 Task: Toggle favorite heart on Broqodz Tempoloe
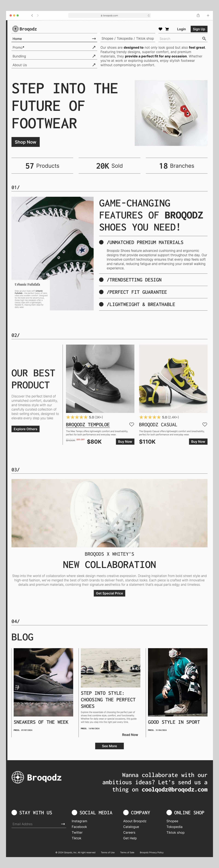132,425
